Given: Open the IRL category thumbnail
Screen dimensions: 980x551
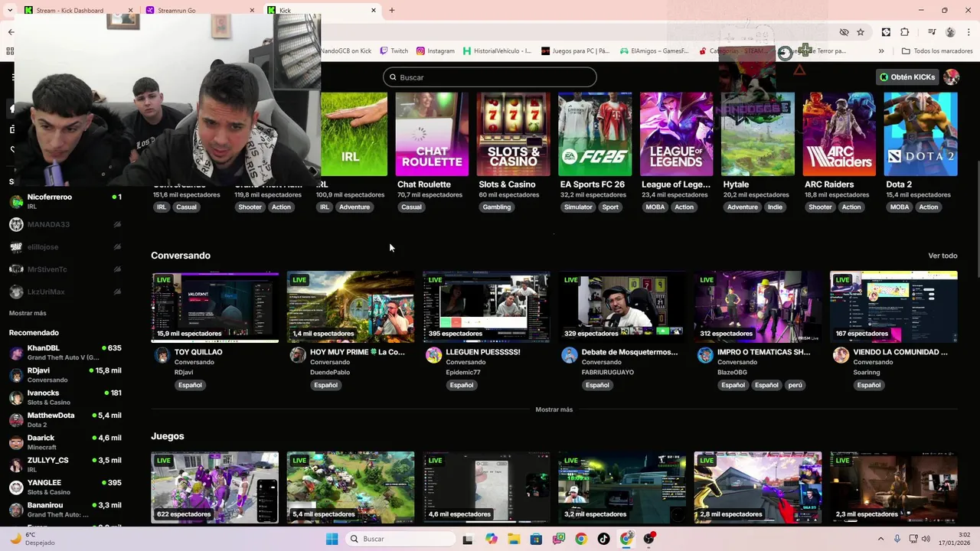Looking at the screenshot, I should pos(354,135).
